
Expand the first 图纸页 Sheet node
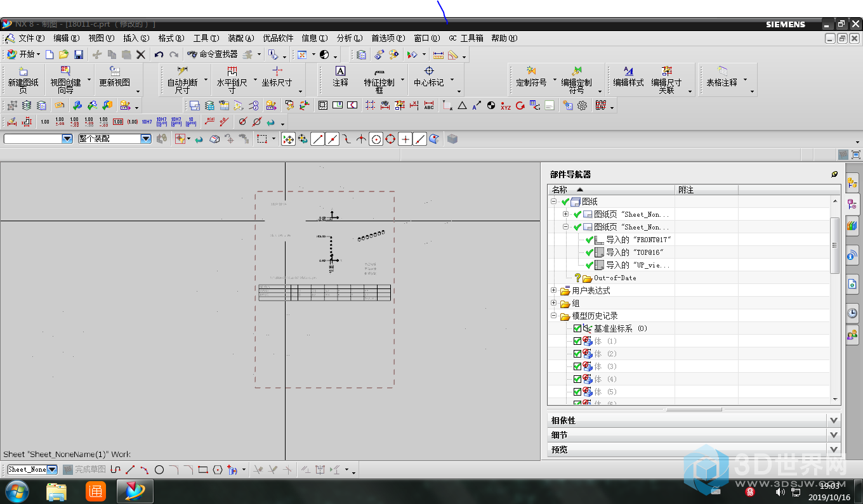(565, 214)
